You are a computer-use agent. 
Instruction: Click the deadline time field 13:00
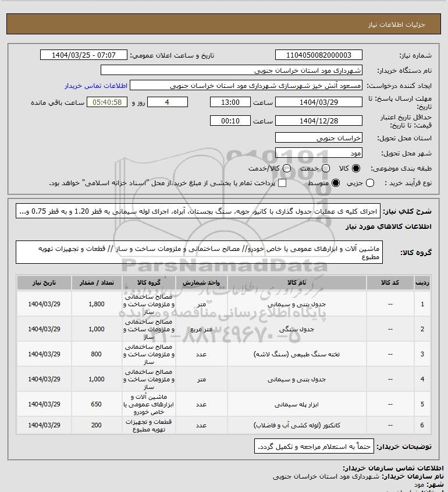[x=230, y=102]
